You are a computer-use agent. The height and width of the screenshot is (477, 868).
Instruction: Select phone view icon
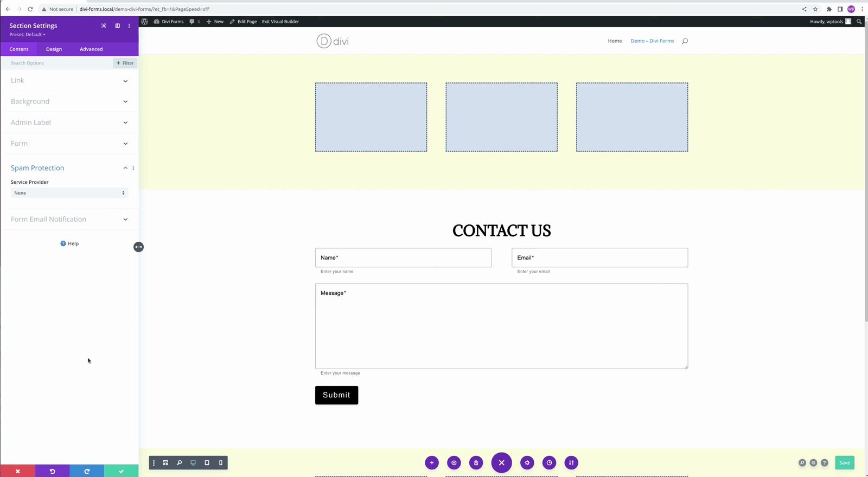(x=221, y=463)
